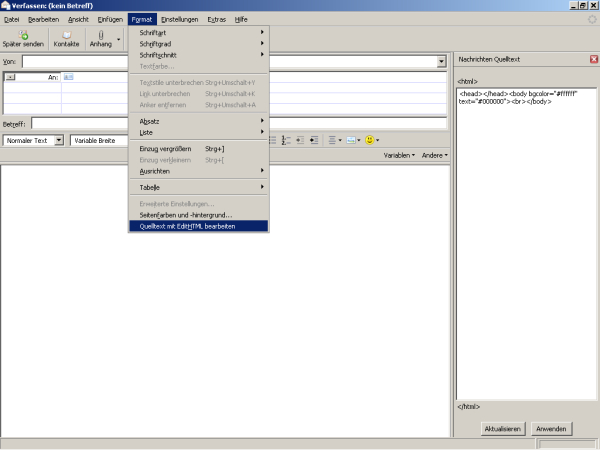This screenshot has width=600, height=450.
Task: Click the outdent text icon
Action: point(300,140)
